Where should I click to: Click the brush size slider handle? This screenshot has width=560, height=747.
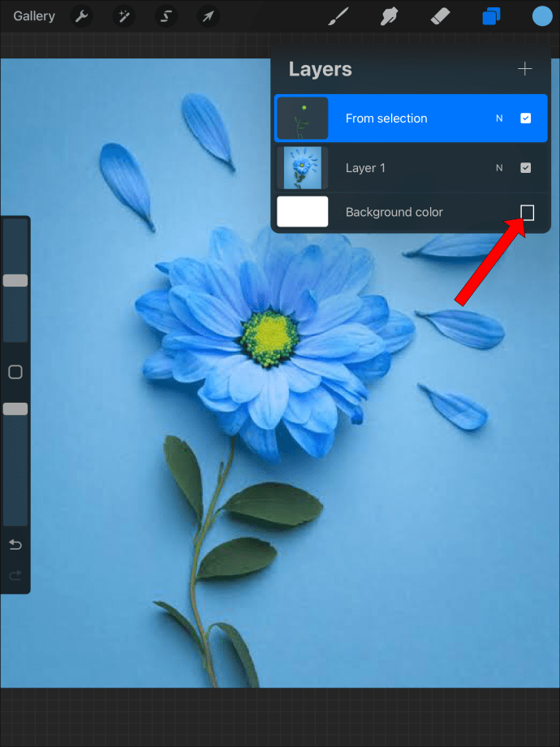15,281
